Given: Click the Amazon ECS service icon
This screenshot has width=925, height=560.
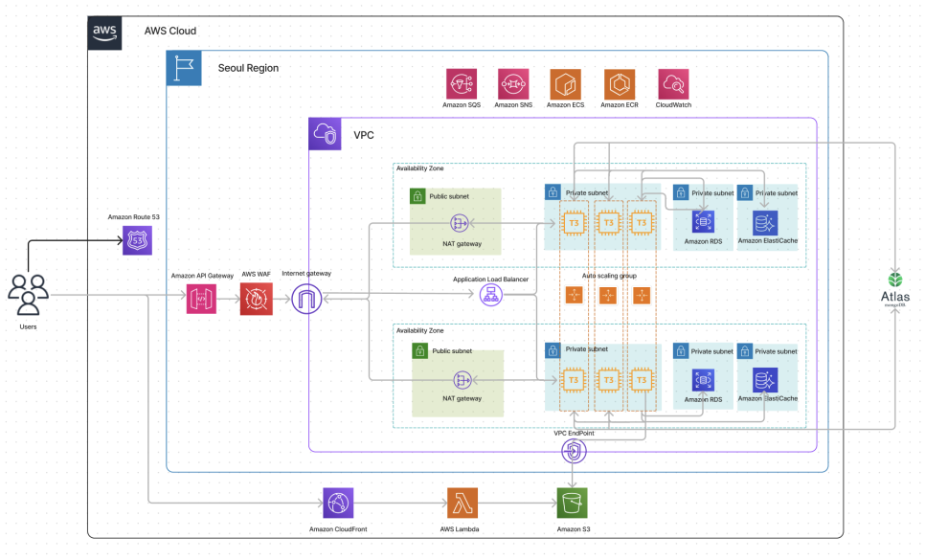Looking at the screenshot, I should click(x=565, y=83).
